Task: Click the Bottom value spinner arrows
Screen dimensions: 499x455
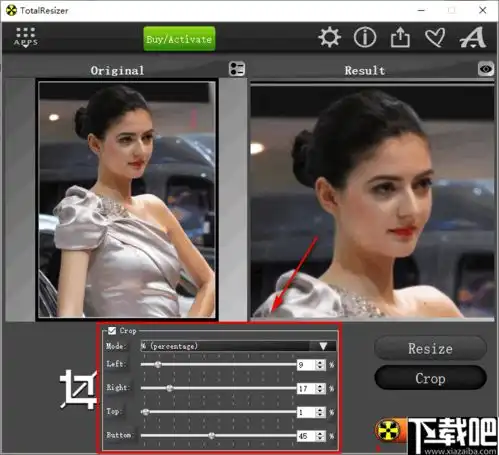Action: (x=320, y=436)
